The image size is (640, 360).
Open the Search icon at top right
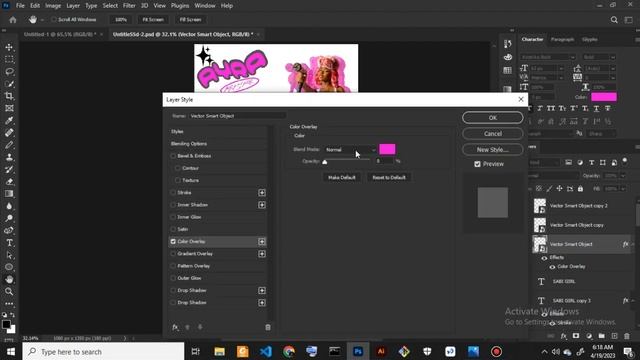click(x=614, y=20)
